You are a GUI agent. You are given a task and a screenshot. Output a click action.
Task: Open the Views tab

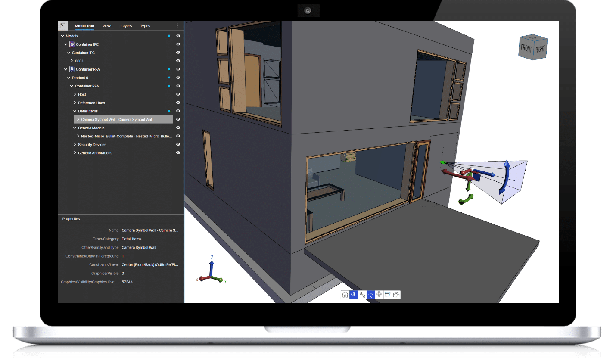(x=107, y=26)
